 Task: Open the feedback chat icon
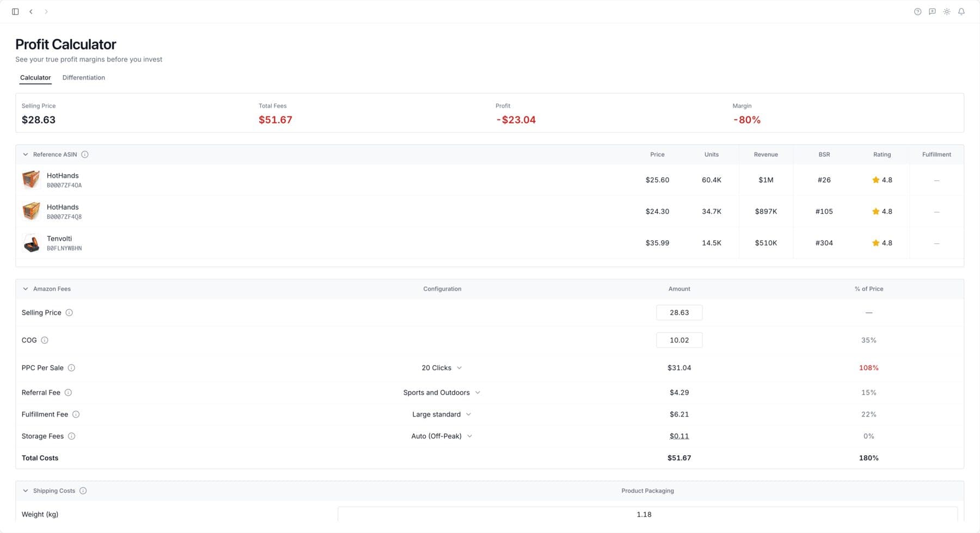932,11
